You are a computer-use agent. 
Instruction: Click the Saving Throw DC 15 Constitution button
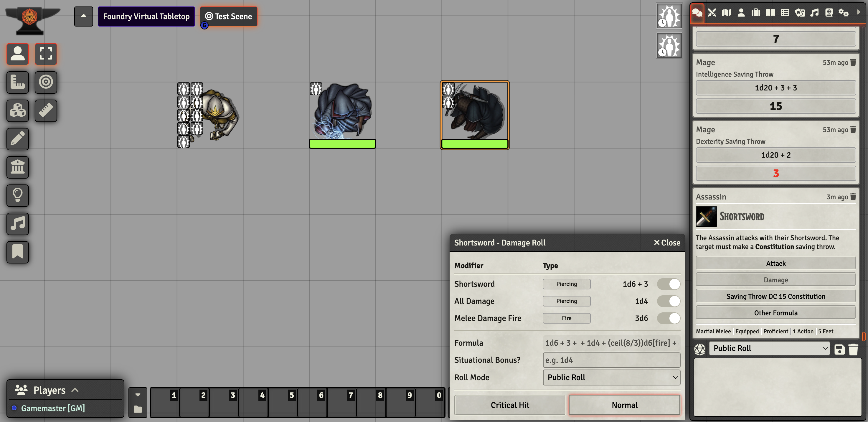[x=776, y=296]
